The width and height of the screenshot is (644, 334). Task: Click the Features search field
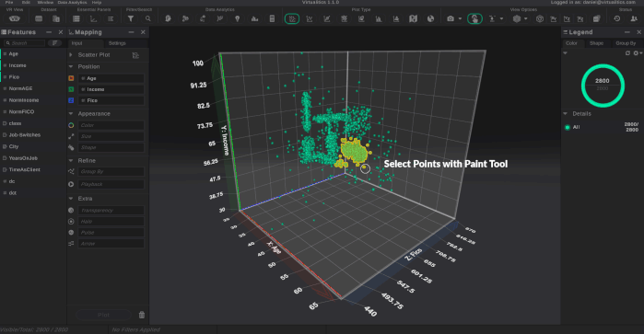pyautogui.click(x=25, y=43)
